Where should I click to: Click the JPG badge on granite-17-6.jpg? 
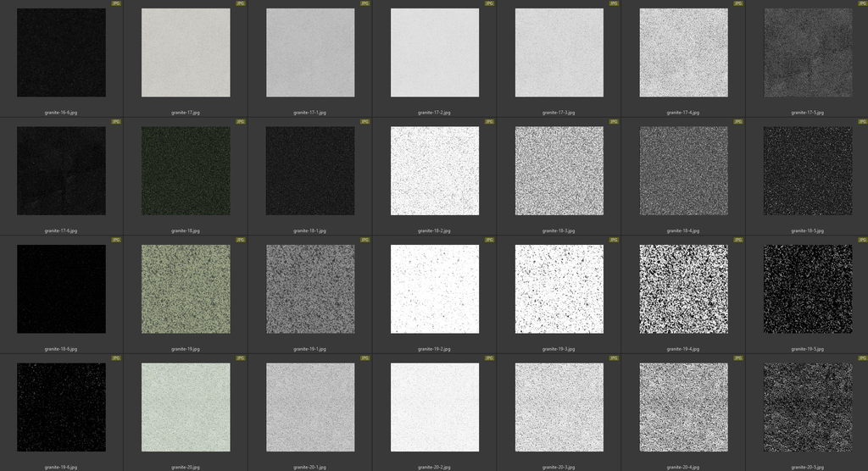pyautogui.click(x=116, y=122)
